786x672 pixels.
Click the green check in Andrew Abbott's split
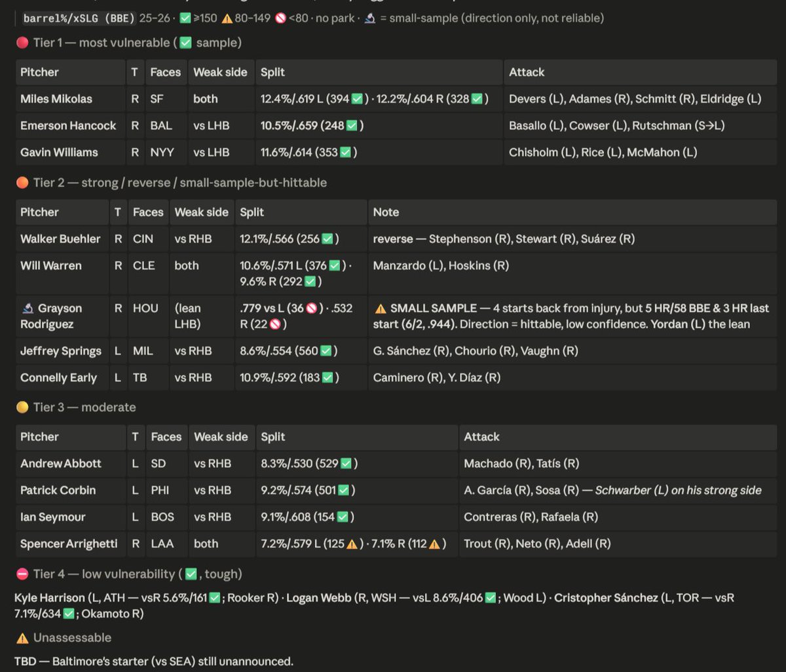pyautogui.click(x=345, y=464)
